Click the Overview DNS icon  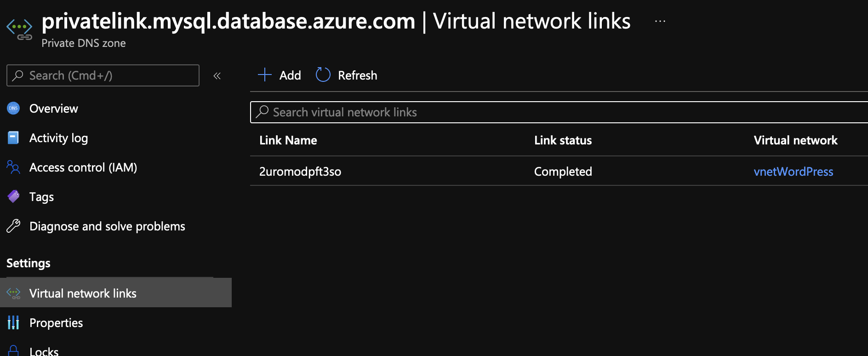[x=13, y=109]
